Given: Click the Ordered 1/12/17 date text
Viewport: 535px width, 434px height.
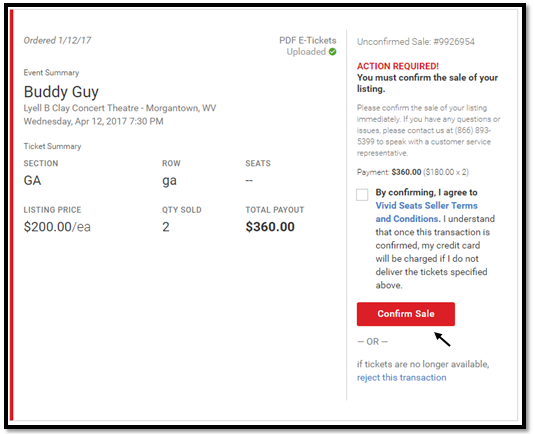Looking at the screenshot, I should [57, 41].
